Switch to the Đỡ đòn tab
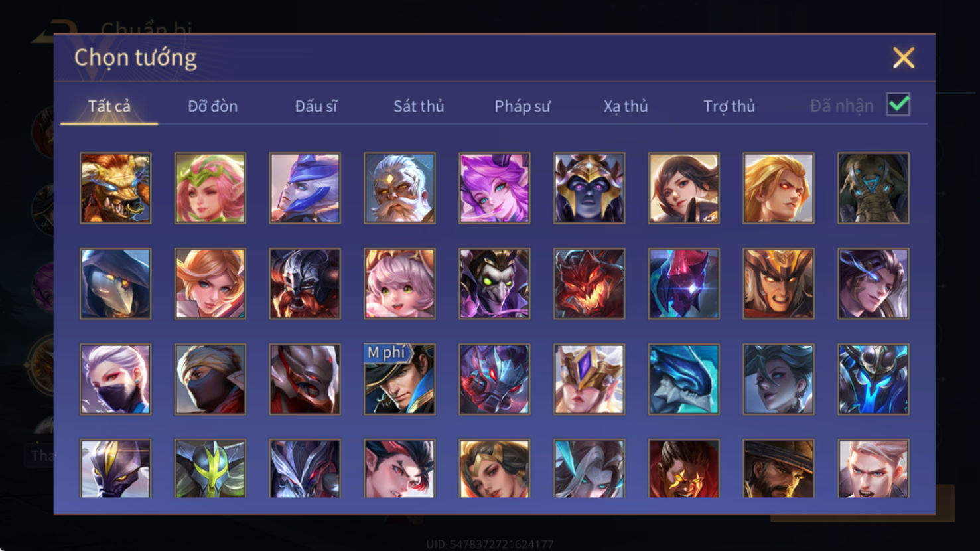Viewport: 980px width, 551px height. pyautogui.click(x=212, y=106)
